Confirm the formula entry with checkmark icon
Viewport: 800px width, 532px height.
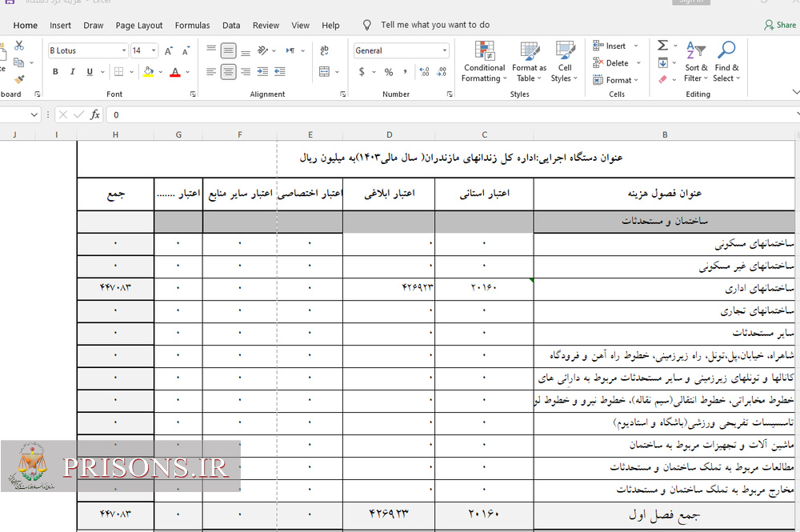pyautogui.click(x=78, y=114)
